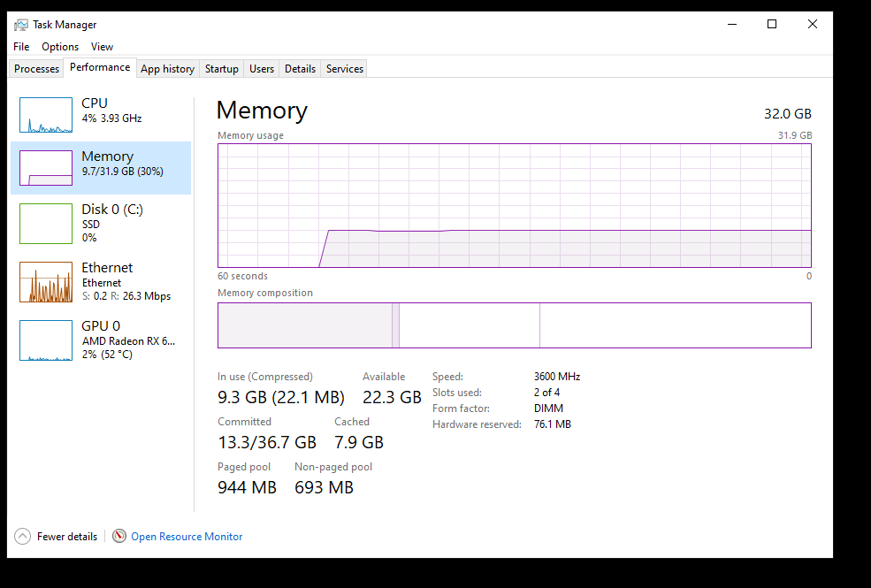Close the Task Manager window
Screen dimensions: 871x588
[x=812, y=25]
